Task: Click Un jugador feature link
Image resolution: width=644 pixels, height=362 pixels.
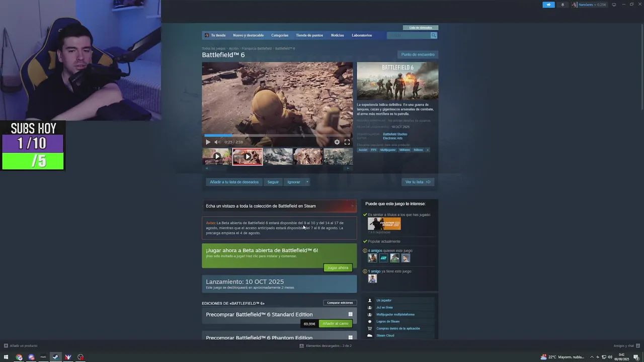Action: (x=384, y=300)
